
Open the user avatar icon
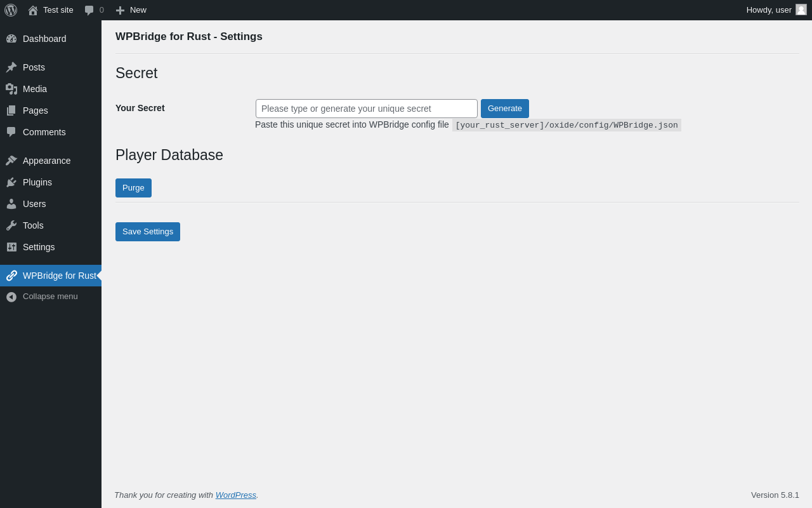[801, 10]
